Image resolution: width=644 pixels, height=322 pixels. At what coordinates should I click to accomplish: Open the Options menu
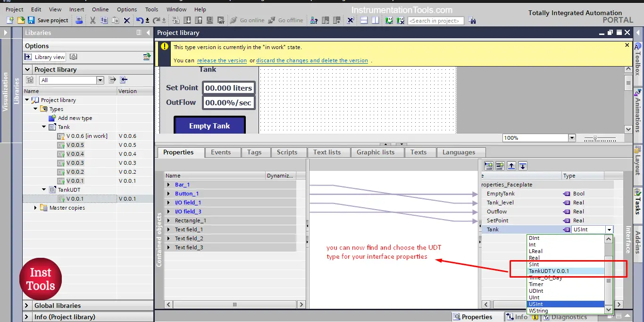[127, 9]
